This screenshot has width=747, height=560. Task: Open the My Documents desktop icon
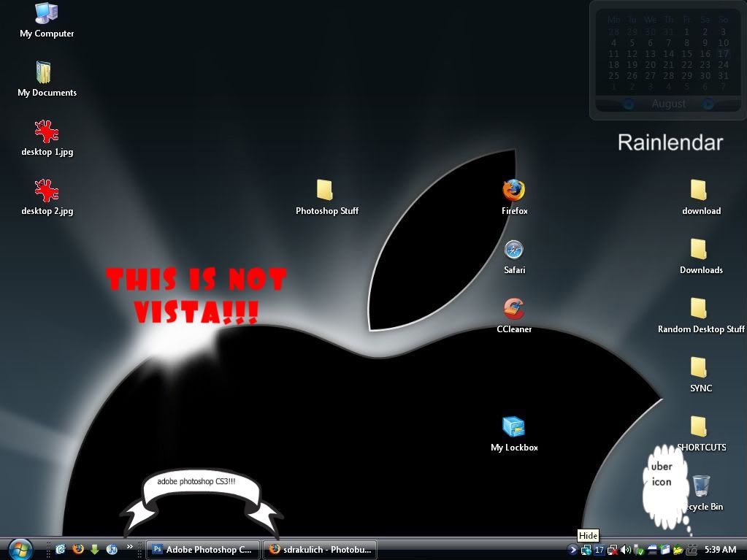[x=47, y=80]
